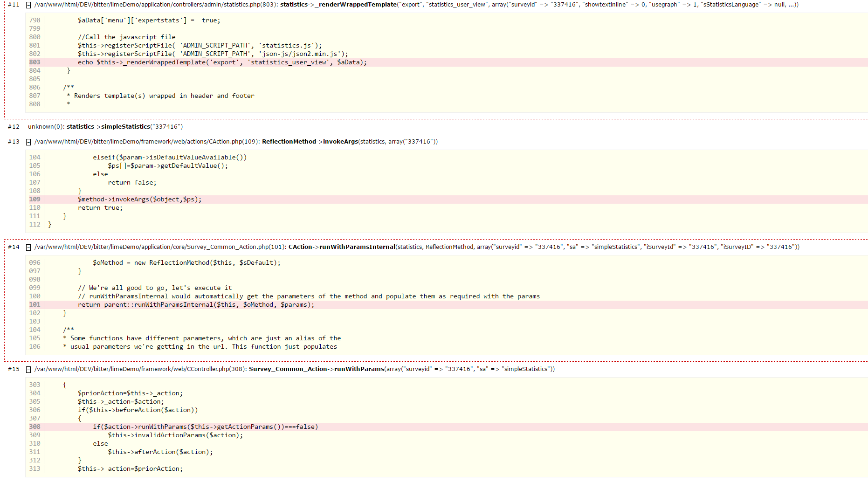868x482 pixels.
Task: Click highlighted line 308 runWithParams condition
Action: pos(205,427)
